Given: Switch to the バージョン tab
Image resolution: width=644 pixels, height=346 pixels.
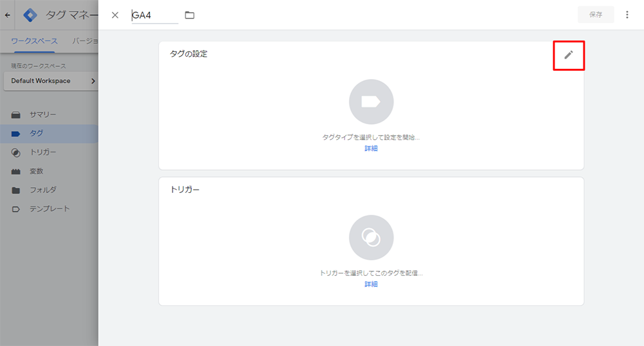Looking at the screenshot, I should (x=85, y=41).
